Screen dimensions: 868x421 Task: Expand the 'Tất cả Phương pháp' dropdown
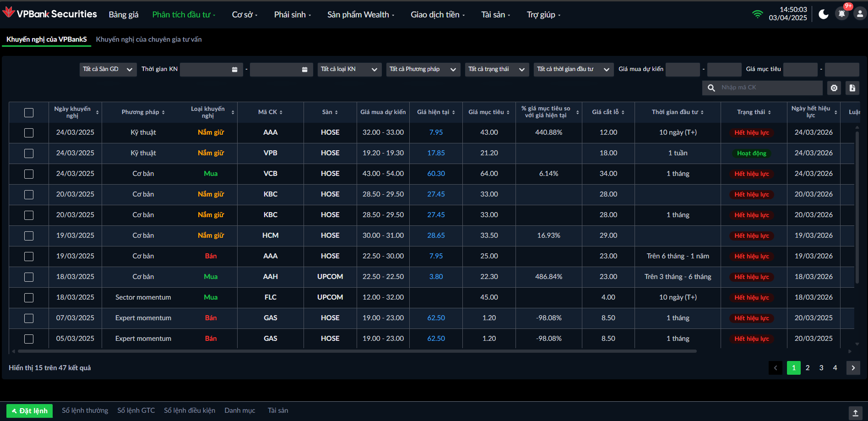tap(423, 70)
